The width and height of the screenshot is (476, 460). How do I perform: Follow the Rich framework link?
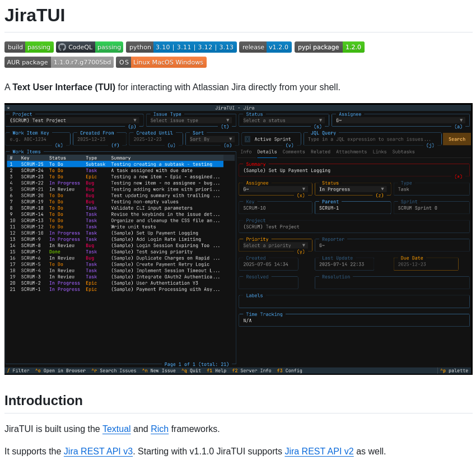160,429
